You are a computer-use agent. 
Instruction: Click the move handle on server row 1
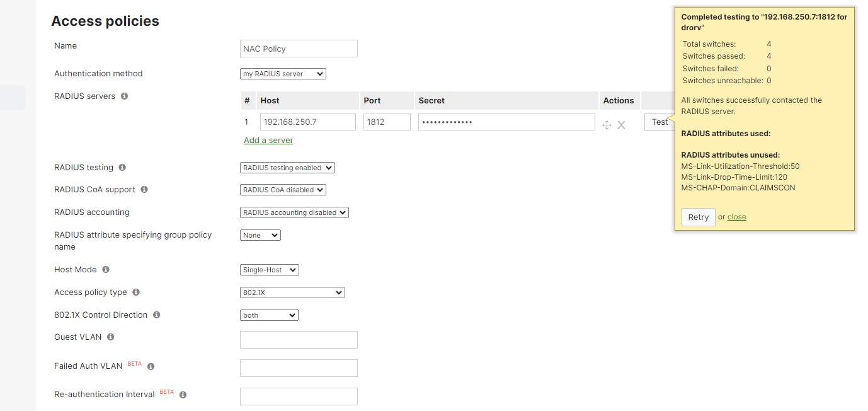pyautogui.click(x=607, y=125)
